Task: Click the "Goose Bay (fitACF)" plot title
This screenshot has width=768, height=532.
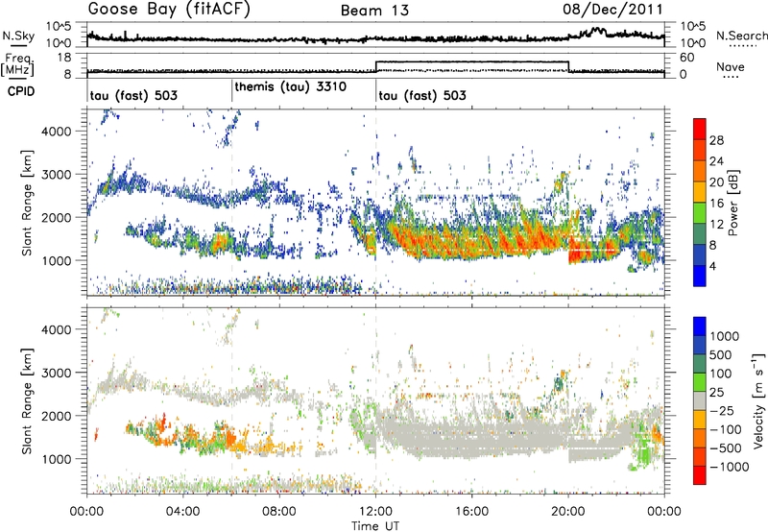Action: click(169, 10)
